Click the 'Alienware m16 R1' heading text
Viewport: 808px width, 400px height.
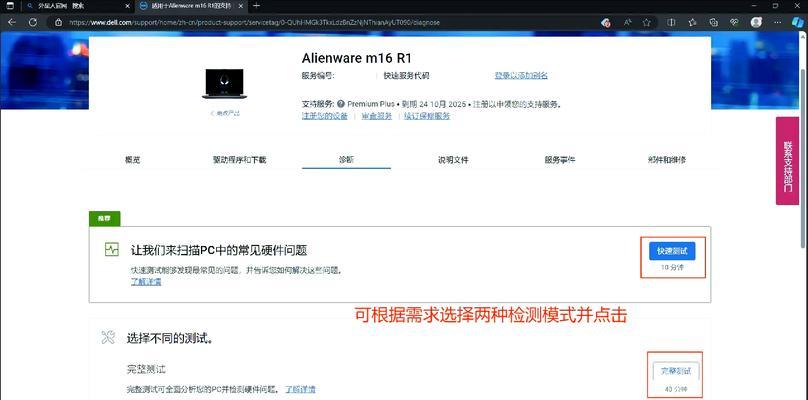click(x=357, y=57)
